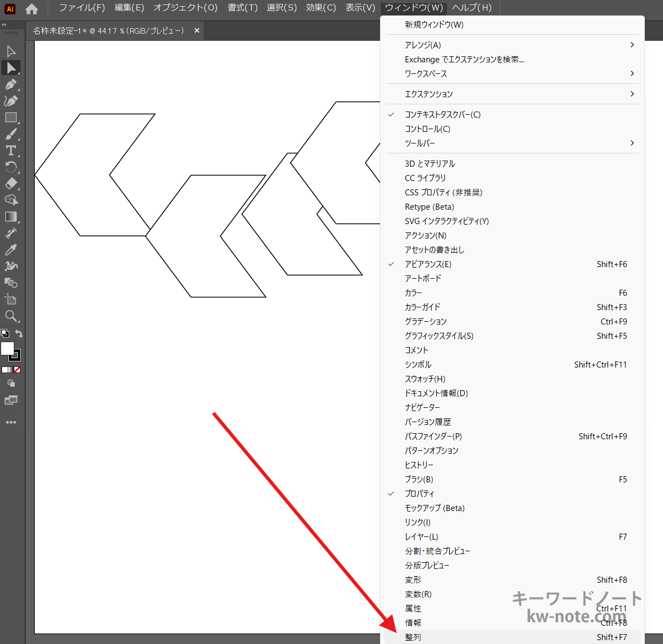Choose 整列 from the Window menu
Screen dimensions: 663x644
coord(413,637)
